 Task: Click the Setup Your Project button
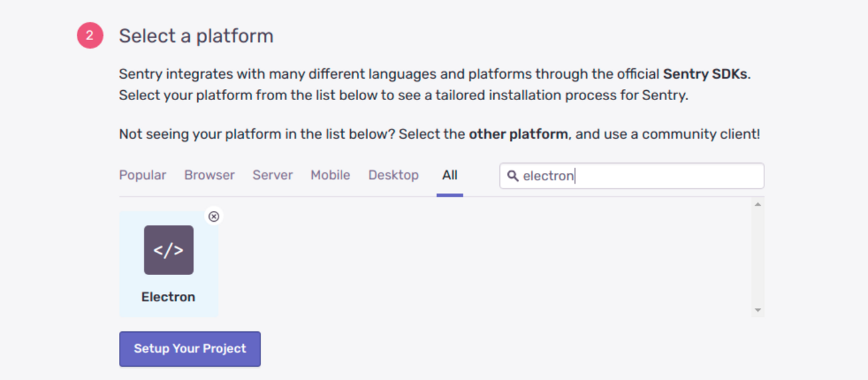[x=190, y=349]
